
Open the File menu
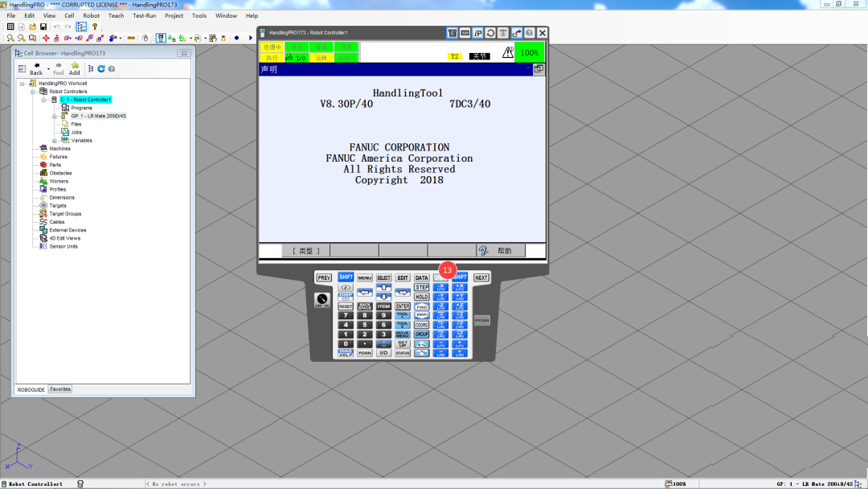click(11, 15)
